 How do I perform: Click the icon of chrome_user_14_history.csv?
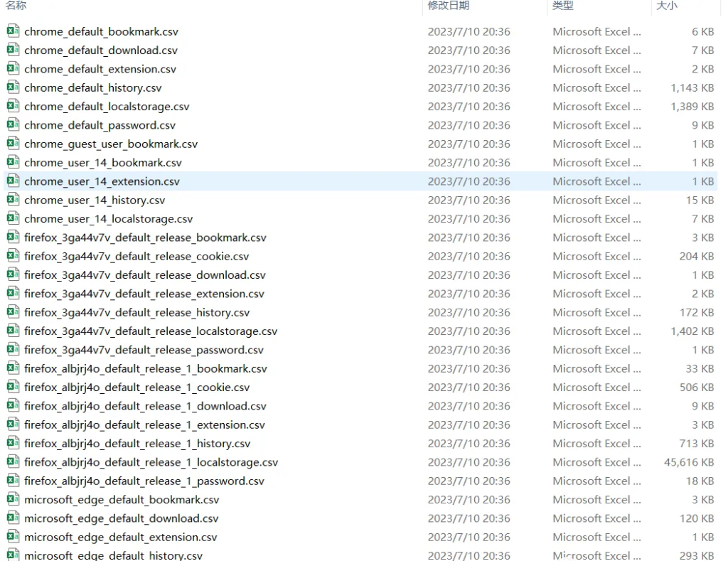click(x=13, y=200)
